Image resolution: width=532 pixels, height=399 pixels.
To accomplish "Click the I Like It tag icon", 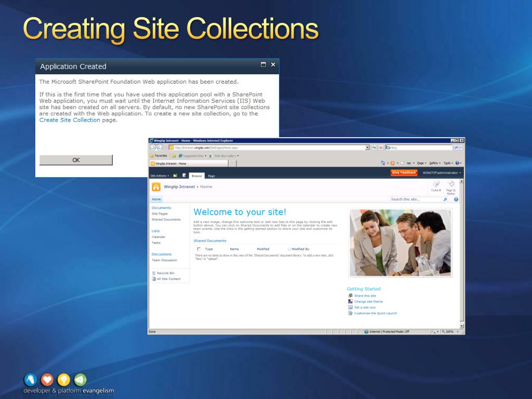I will (436, 184).
